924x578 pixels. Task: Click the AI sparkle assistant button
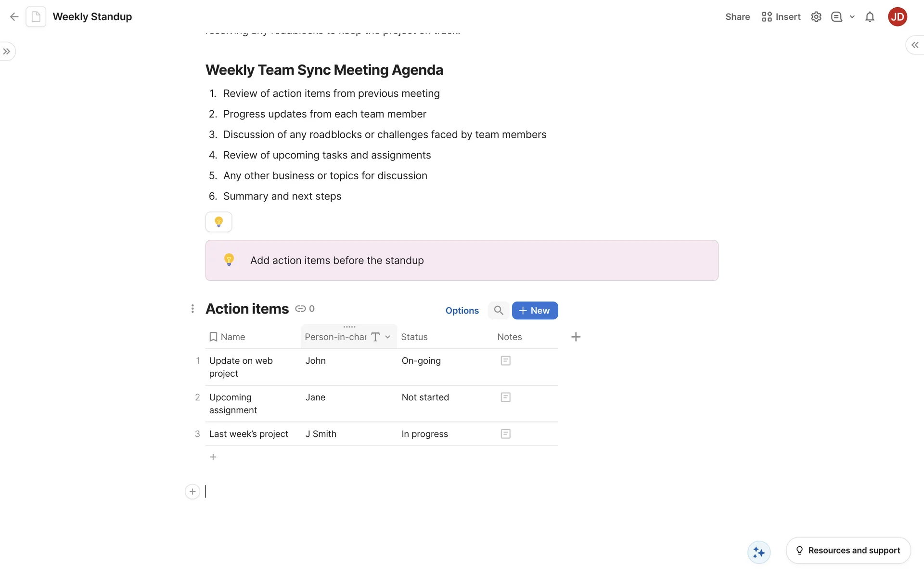(759, 552)
